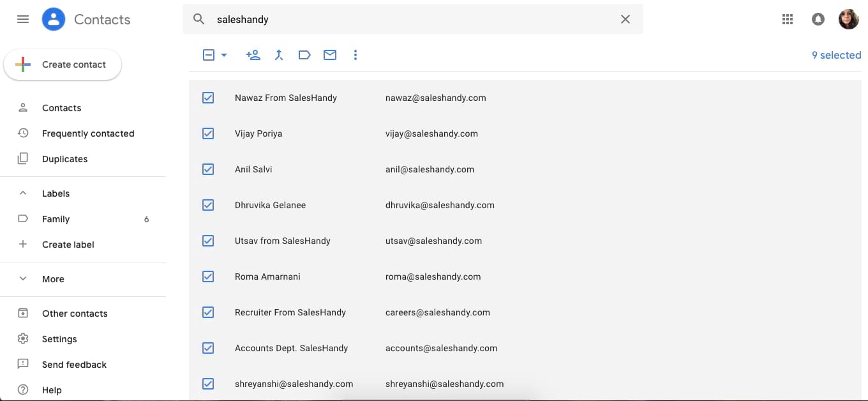Click the email dhruvika@saleshandy.com
This screenshot has height=401, width=868.
pyautogui.click(x=440, y=205)
